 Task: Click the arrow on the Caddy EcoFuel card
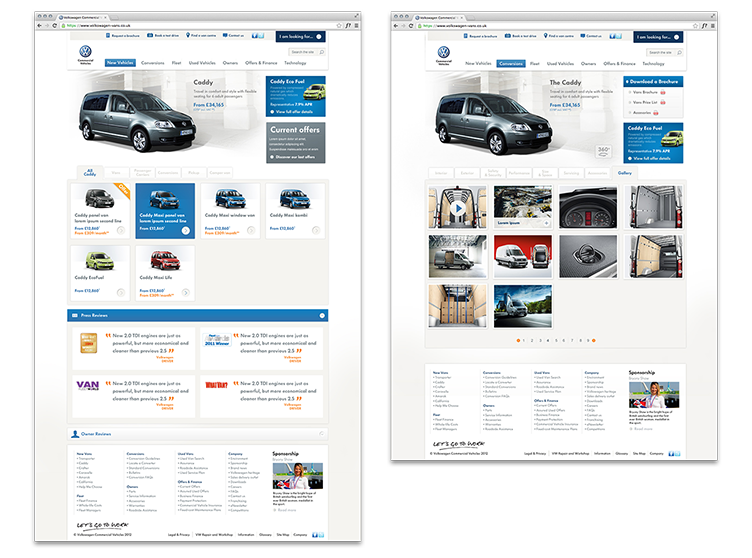[121, 293]
